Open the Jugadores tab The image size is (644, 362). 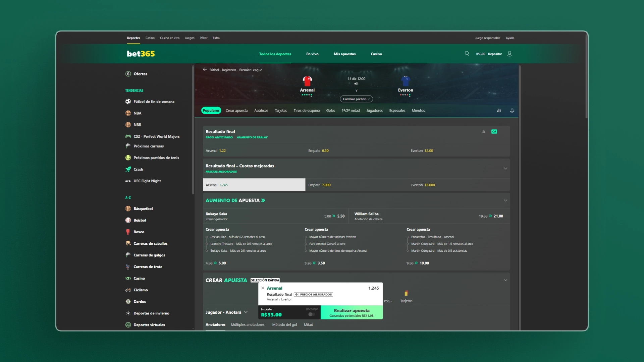pos(374,111)
